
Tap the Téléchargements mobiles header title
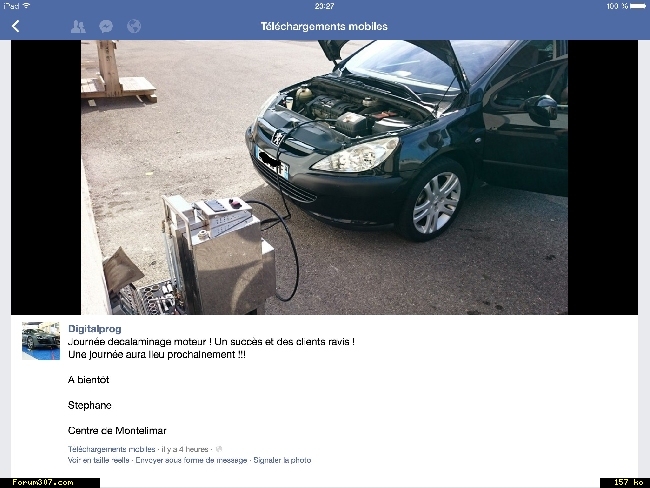click(324, 27)
